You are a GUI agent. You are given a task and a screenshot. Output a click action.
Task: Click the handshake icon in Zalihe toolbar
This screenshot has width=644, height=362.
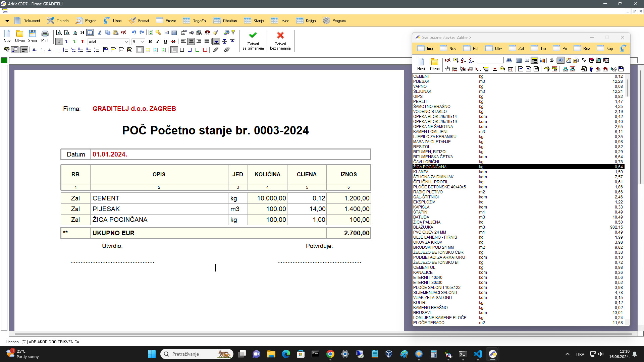(613, 69)
